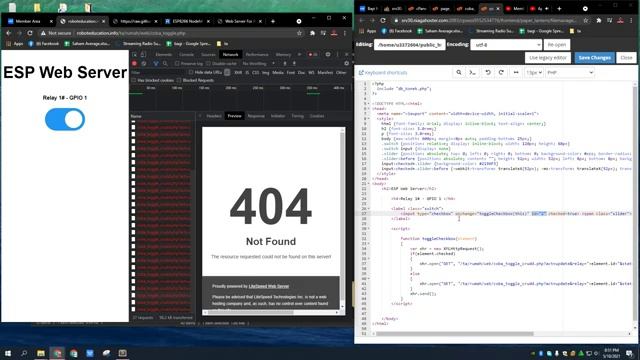
Task: Filter network requests by CSS
Action: (x=256, y=72)
